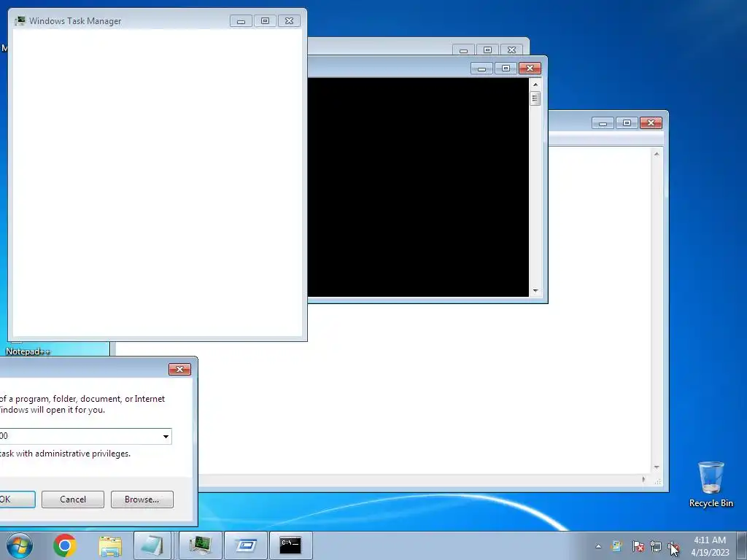Minimize the Windows Task Manager window
Image resolution: width=747 pixels, height=560 pixels.
coord(241,21)
